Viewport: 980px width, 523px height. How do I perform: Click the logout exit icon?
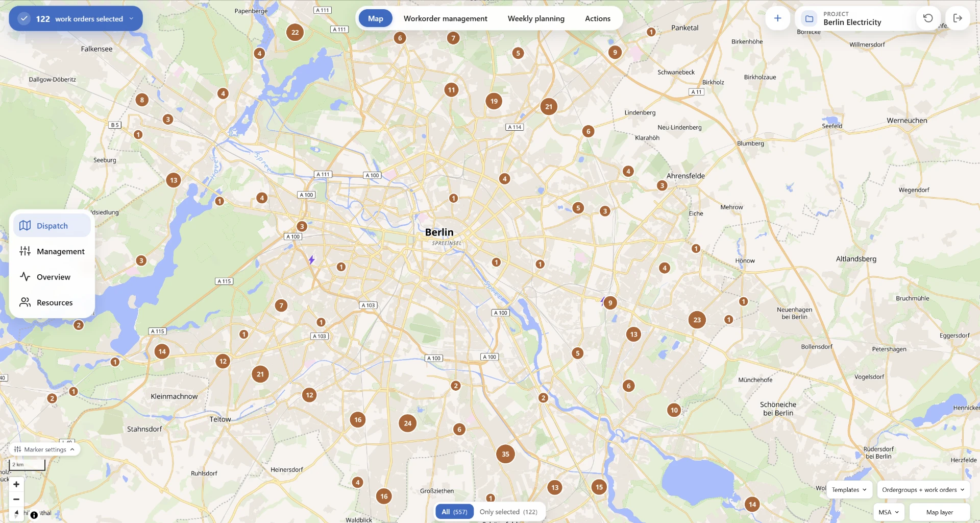958,18
